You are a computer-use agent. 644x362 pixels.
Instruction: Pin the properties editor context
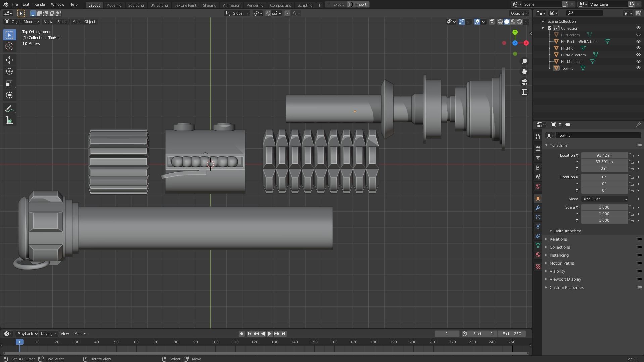tap(638, 125)
